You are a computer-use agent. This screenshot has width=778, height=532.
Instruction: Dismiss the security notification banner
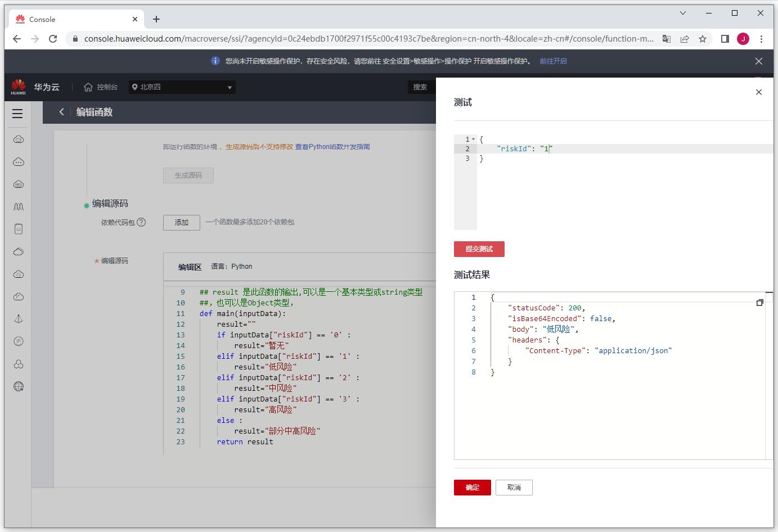coord(758,61)
